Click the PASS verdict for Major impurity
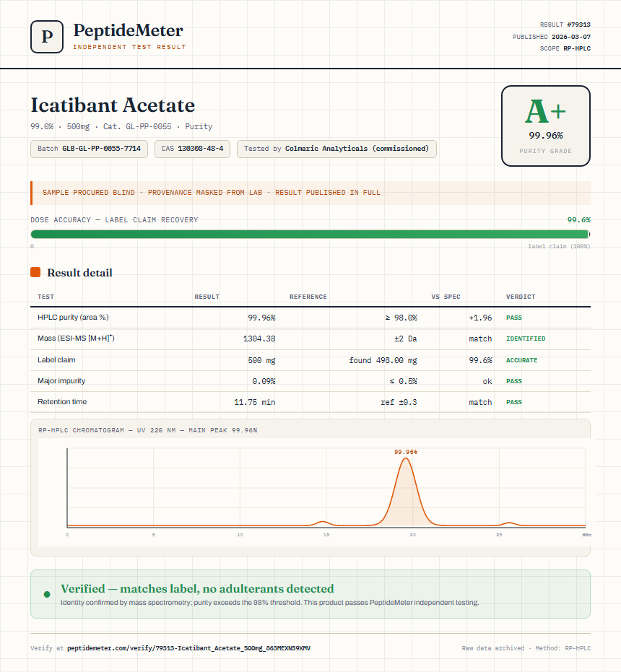 click(x=514, y=381)
